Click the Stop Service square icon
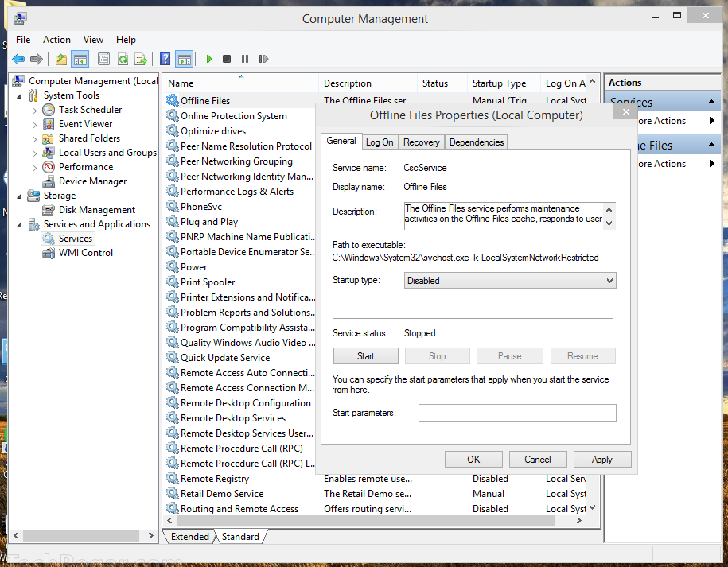 [x=227, y=59]
